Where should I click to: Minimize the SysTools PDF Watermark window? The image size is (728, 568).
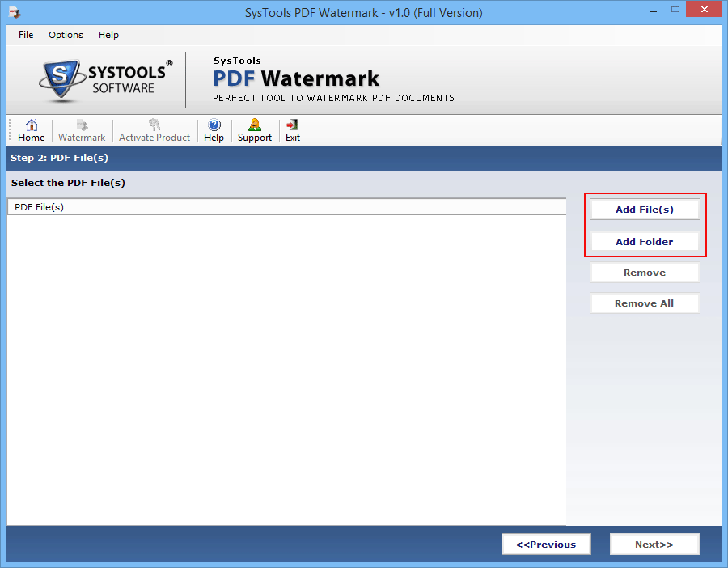tap(654, 11)
